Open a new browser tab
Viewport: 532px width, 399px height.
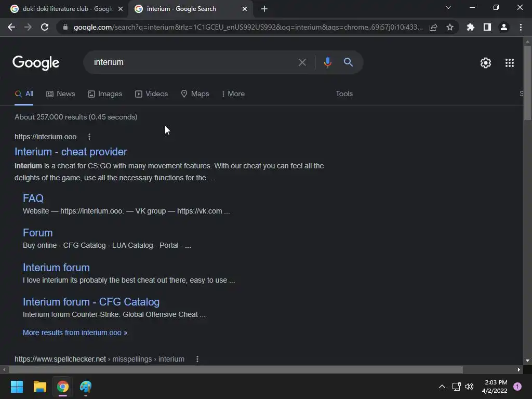264,9
